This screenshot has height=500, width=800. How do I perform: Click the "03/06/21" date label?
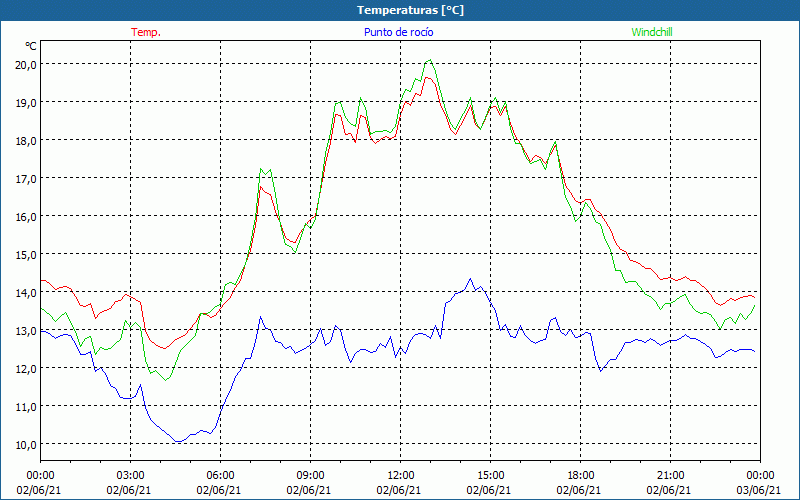(x=760, y=490)
